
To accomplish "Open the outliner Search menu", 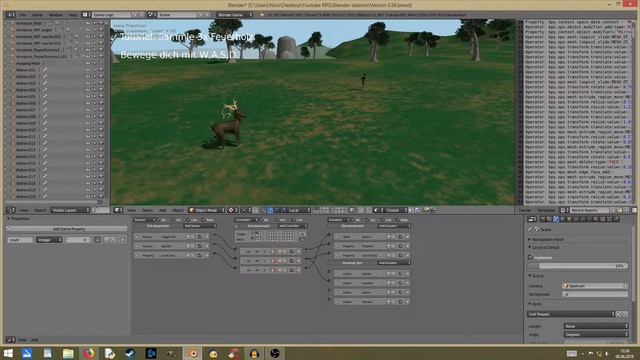I will pos(40,210).
